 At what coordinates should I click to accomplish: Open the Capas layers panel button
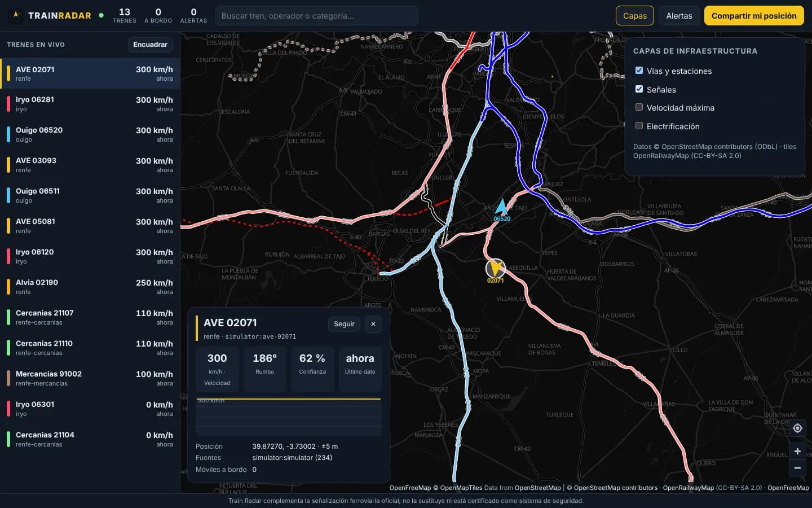pyautogui.click(x=635, y=16)
